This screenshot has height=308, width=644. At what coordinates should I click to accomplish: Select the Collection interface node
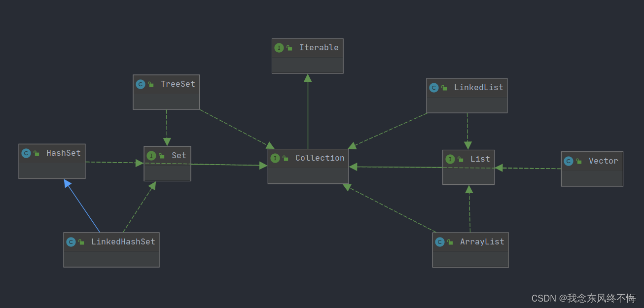308,165
